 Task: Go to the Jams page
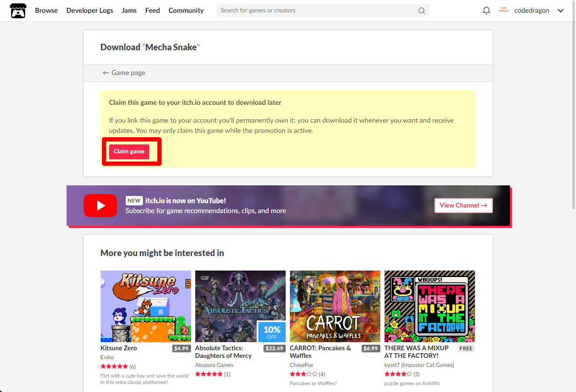click(x=129, y=11)
